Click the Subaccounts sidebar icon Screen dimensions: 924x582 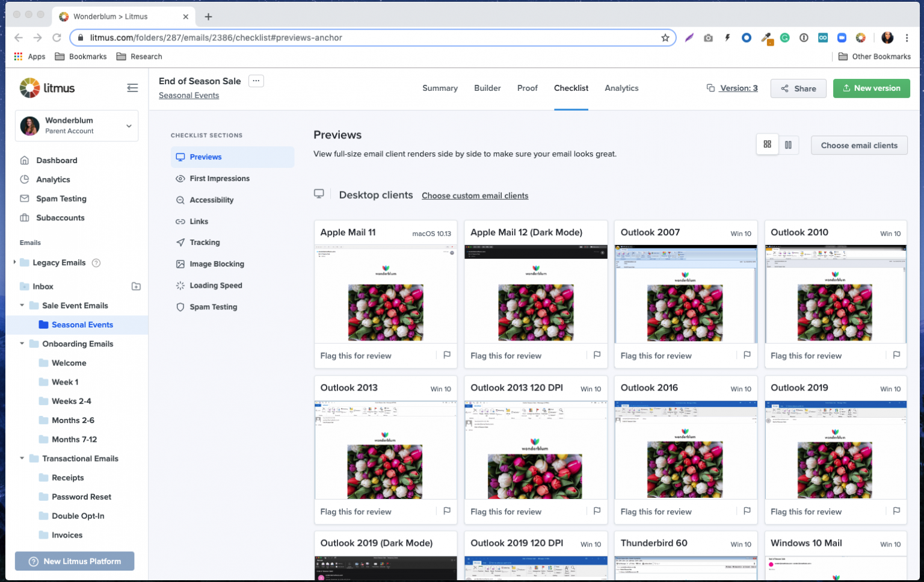[x=25, y=218]
